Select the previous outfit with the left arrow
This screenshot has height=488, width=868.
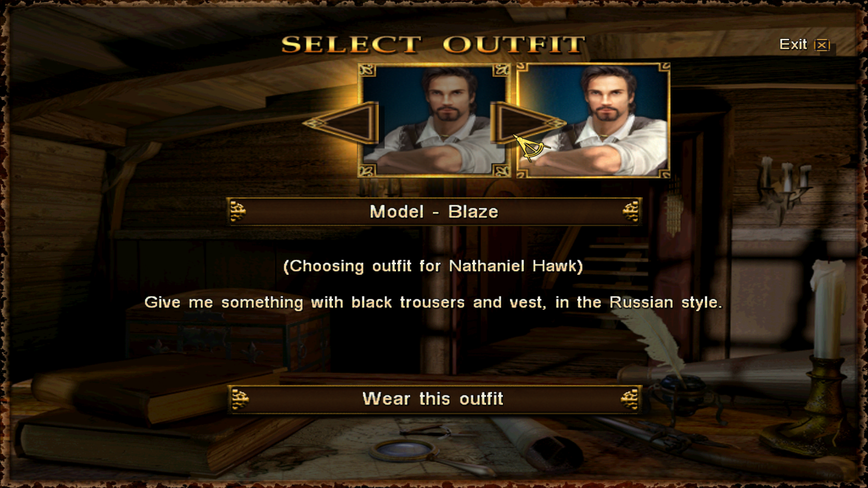[341, 123]
